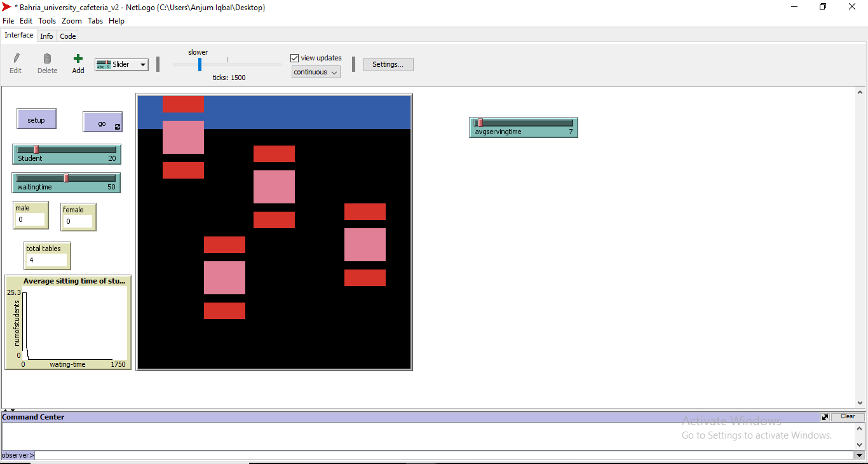This screenshot has width=868, height=464.
Task: Click the Command Center expand arrow icon
Action: 825,417
